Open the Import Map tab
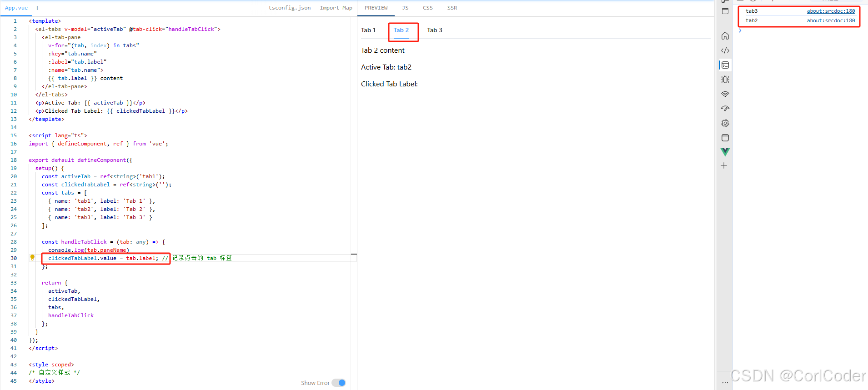Viewport: 868px width, 390px height. click(x=336, y=8)
